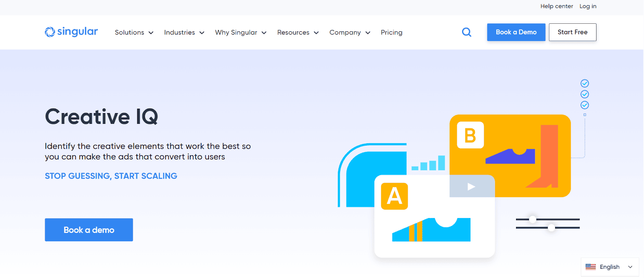Open the Why Singular menu
644x278 pixels.
click(240, 33)
